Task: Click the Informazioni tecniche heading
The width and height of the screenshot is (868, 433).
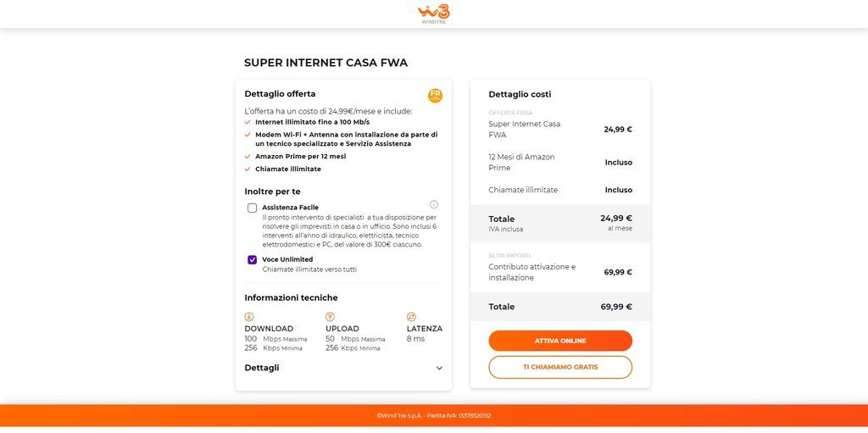Action: tap(291, 298)
